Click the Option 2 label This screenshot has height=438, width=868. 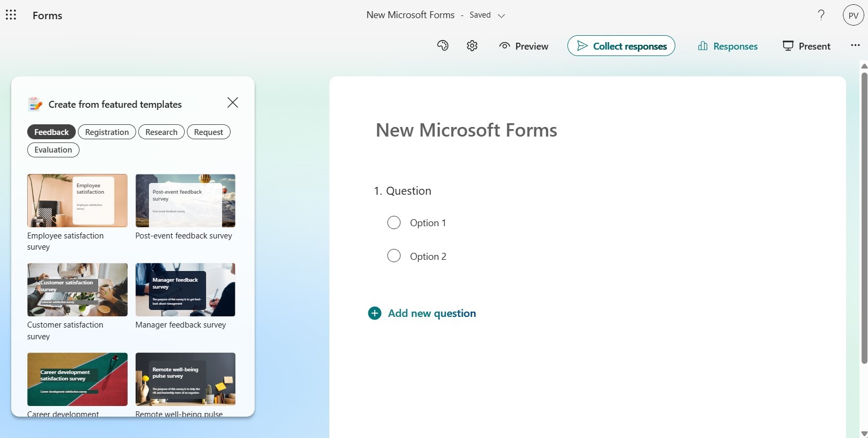(x=428, y=257)
